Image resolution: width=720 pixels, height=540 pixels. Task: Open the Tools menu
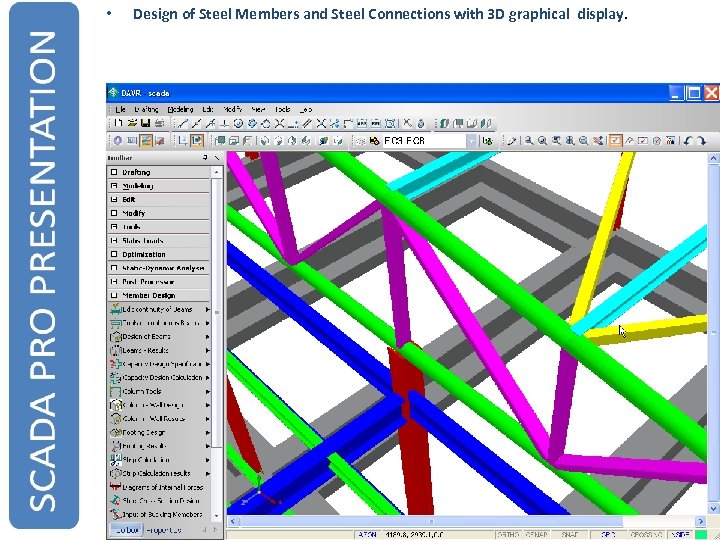pyautogui.click(x=283, y=109)
